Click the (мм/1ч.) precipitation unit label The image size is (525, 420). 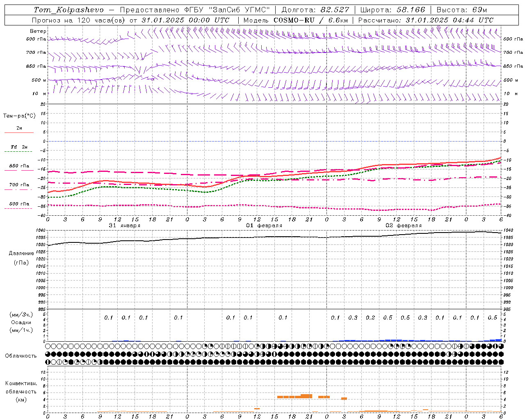pos(21,330)
